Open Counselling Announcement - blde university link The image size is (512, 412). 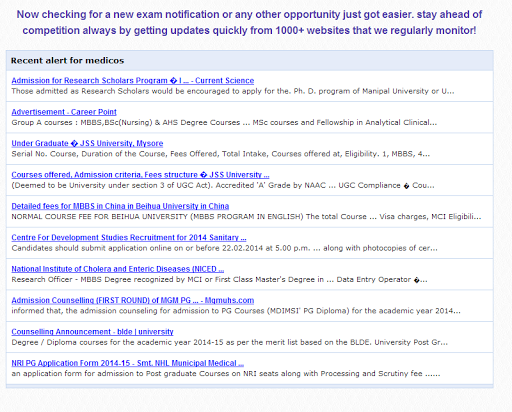pos(93,332)
